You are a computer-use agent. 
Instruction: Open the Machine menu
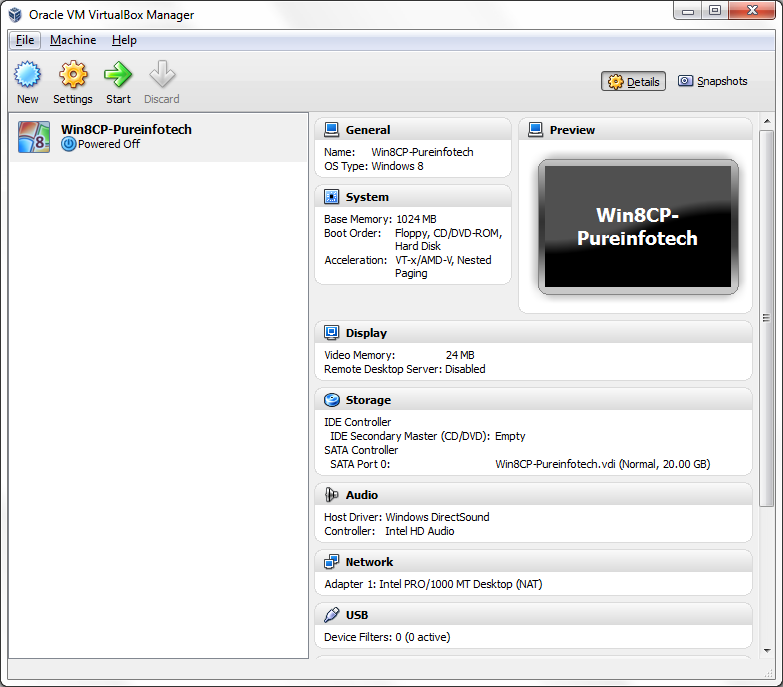point(73,40)
